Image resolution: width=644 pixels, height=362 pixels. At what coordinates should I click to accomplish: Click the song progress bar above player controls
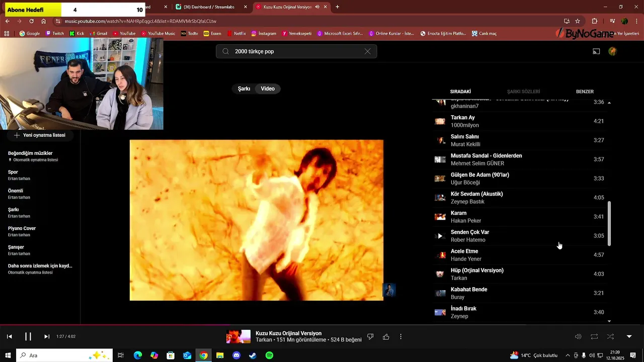tap(322, 325)
